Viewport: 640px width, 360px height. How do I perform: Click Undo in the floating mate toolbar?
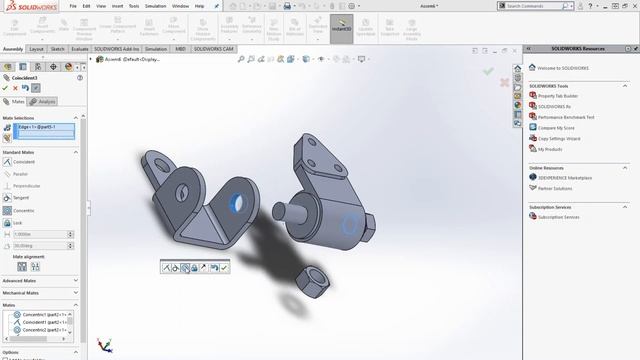[x=214, y=268]
